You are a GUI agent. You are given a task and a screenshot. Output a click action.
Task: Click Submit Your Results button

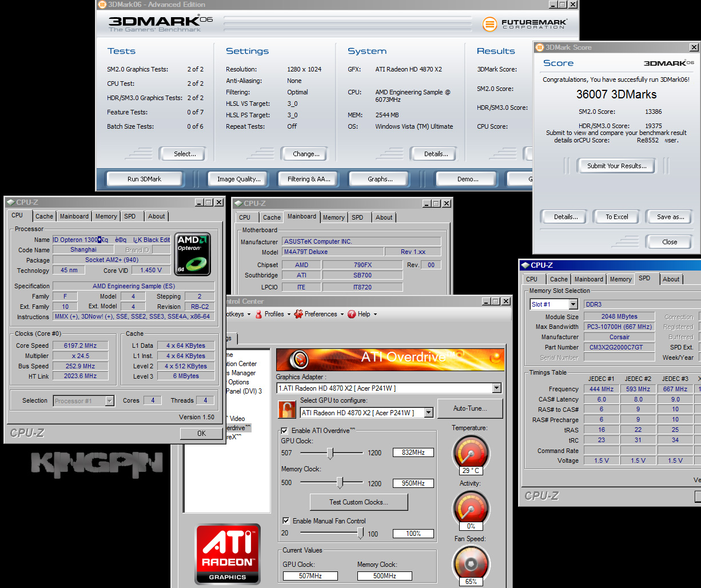(x=617, y=166)
